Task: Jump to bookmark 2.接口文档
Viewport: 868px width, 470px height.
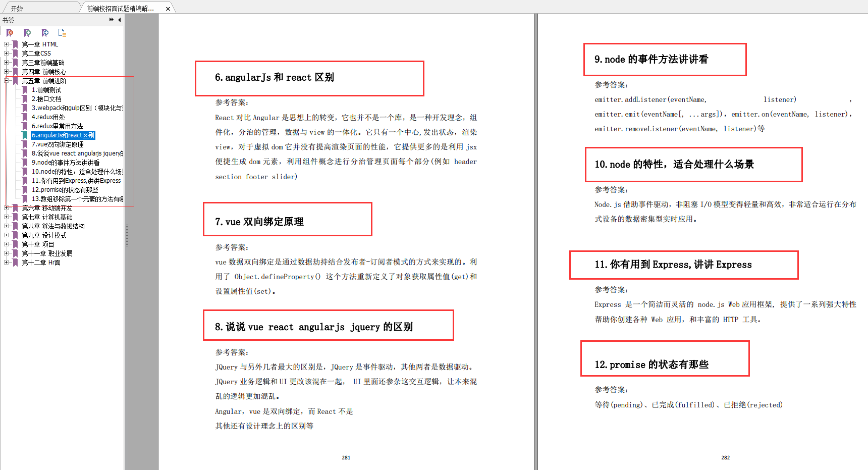Action: click(x=46, y=99)
